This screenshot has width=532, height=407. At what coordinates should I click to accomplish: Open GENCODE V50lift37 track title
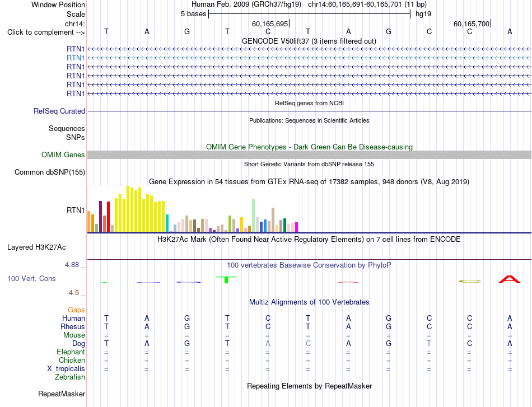click(x=309, y=41)
